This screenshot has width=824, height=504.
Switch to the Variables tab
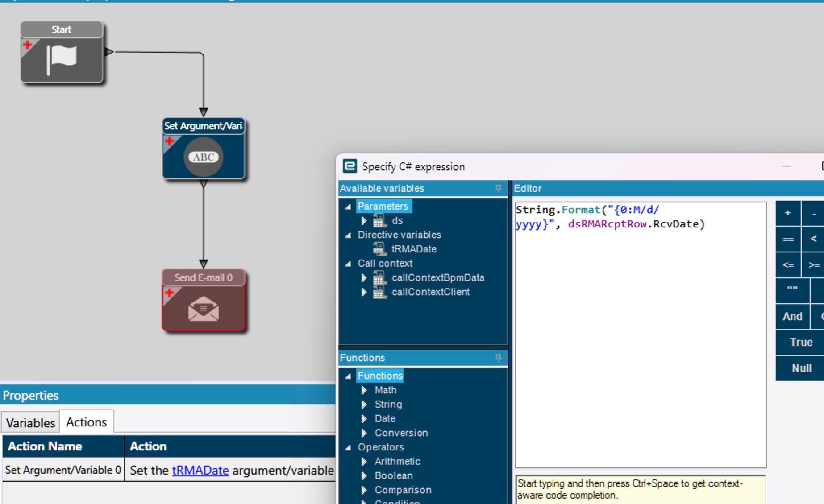pos(30,422)
